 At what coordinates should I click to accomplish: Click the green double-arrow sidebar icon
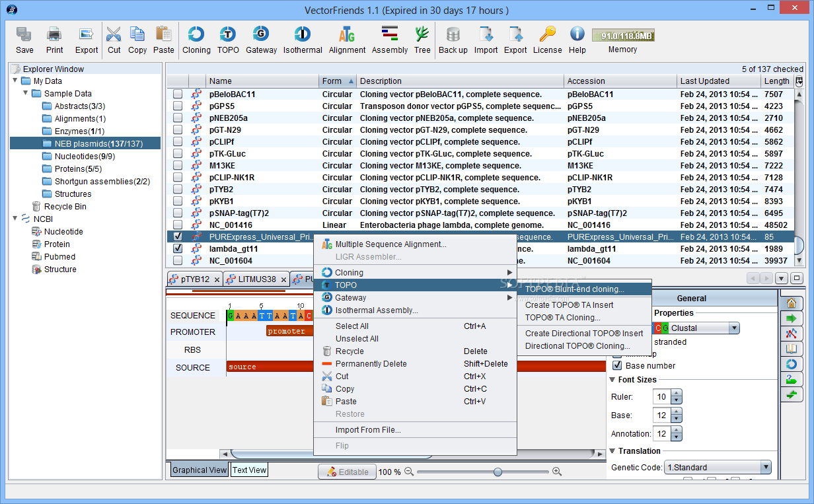coord(792,395)
